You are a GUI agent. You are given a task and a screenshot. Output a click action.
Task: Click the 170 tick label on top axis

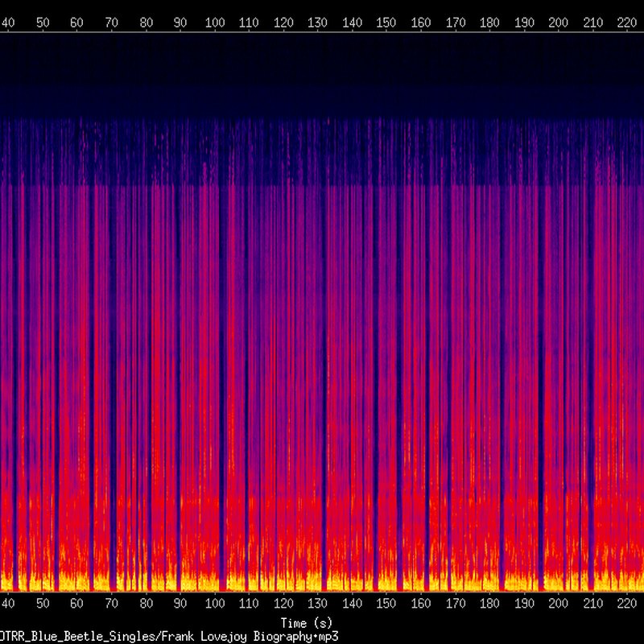pos(456,23)
